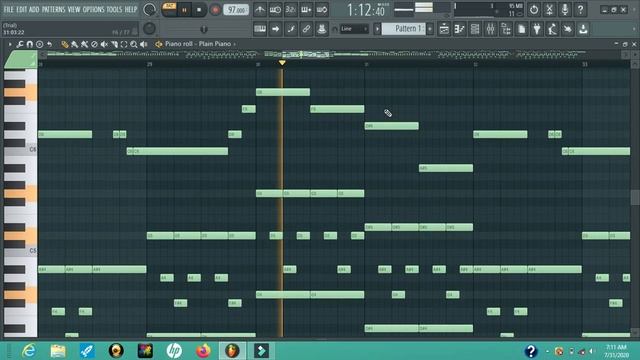
Task: Select the Draw pencil tool
Action: click(x=64, y=44)
